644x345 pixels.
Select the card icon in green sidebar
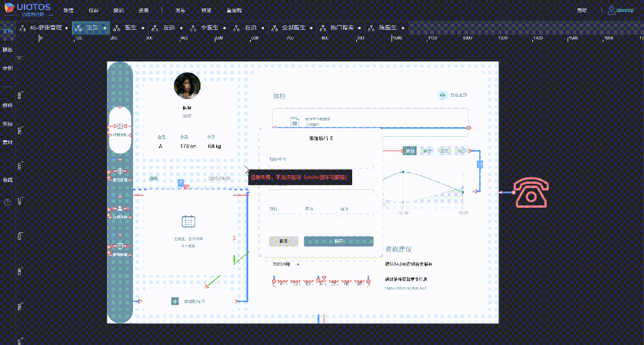pyautogui.click(x=120, y=246)
